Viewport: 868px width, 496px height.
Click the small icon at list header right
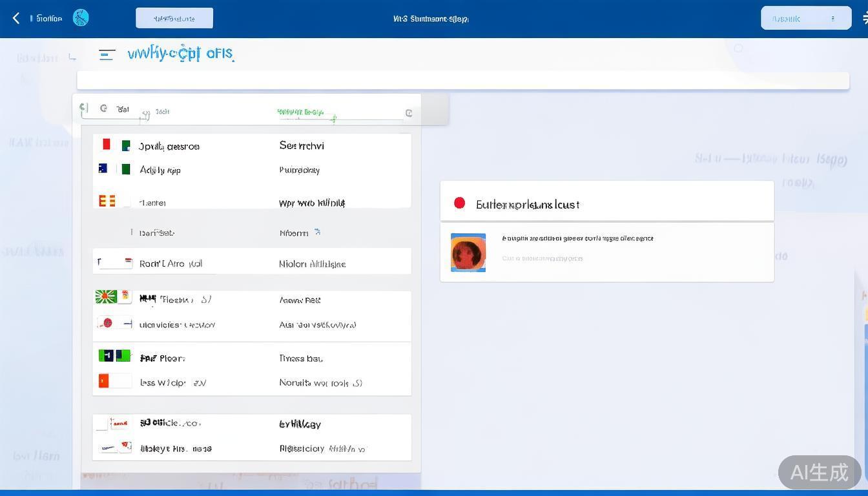(408, 113)
